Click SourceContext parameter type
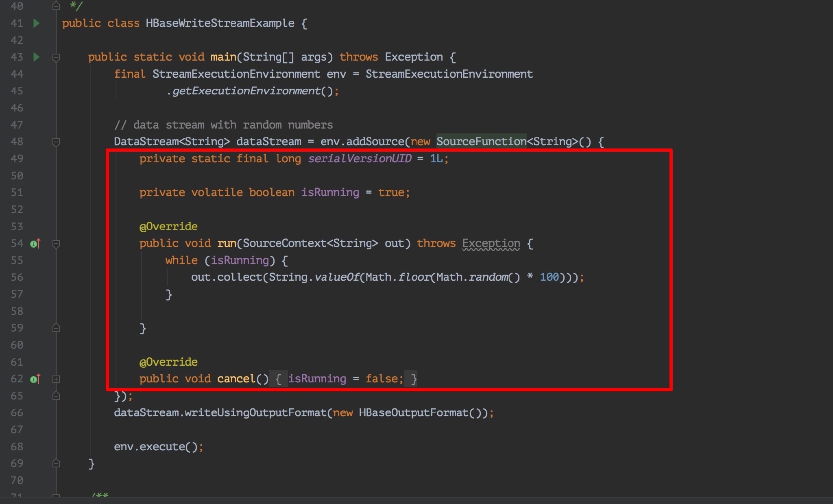This screenshot has width=833, height=504. pyautogui.click(x=285, y=243)
